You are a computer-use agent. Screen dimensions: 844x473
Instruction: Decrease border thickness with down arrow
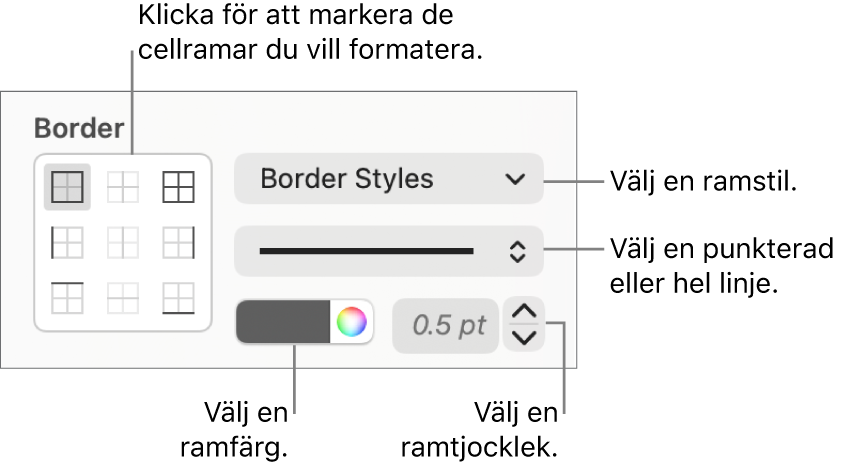[524, 338]
